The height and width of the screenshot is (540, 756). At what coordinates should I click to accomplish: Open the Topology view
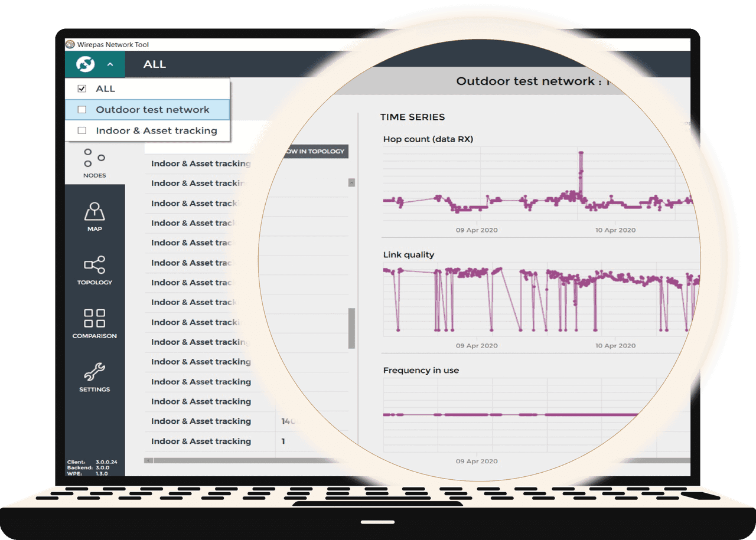click(x=94, y=271)
